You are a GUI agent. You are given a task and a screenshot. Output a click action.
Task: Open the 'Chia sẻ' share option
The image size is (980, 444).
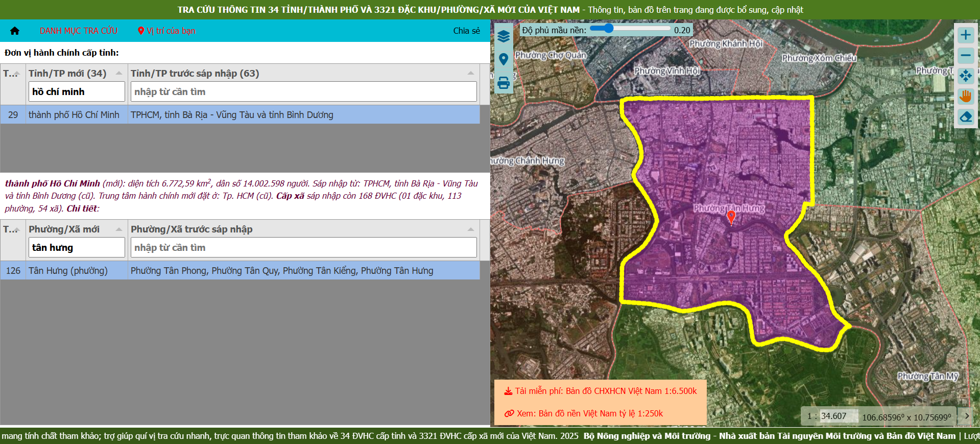tap(466, 31)
